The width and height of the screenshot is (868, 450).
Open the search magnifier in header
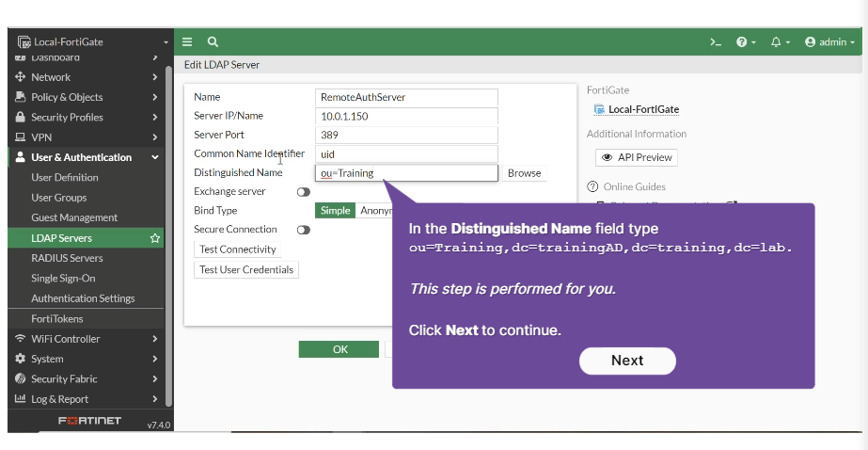213,41
